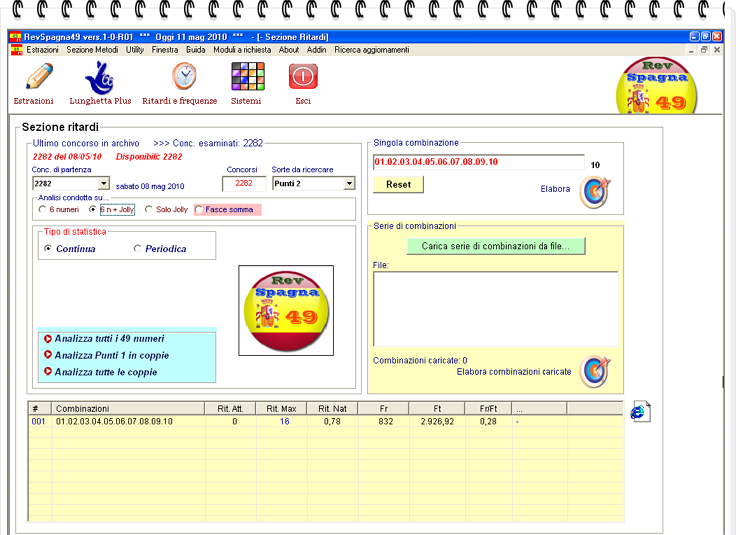This screenshot has width=736, height=535.
Task: Select the 6 n + Jolly radio button
Action: [x=92, y=209]
